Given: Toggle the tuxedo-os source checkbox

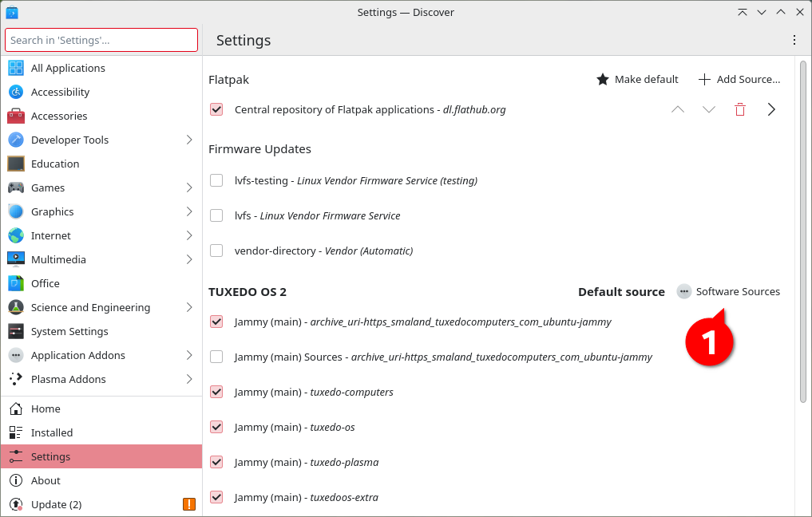Looking at the screenshot, I should click(216, 427).
